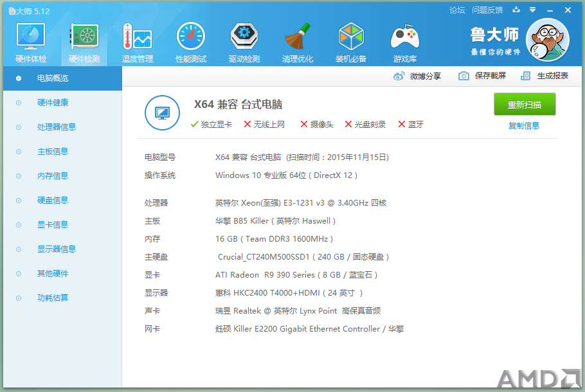Screen dimensions: 585x392
Task: Click the camera icon for 保存截屏
Action: click(464, 76)
